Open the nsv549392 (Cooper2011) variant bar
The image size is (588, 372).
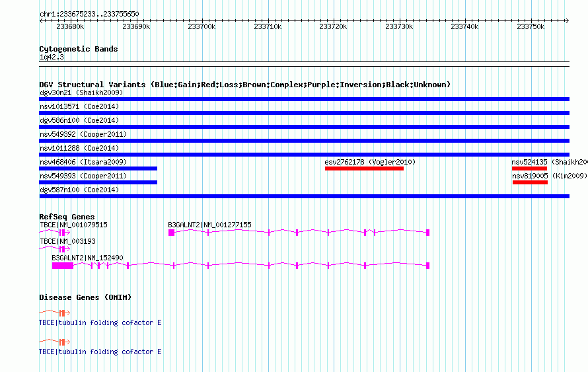pos(304,141)
